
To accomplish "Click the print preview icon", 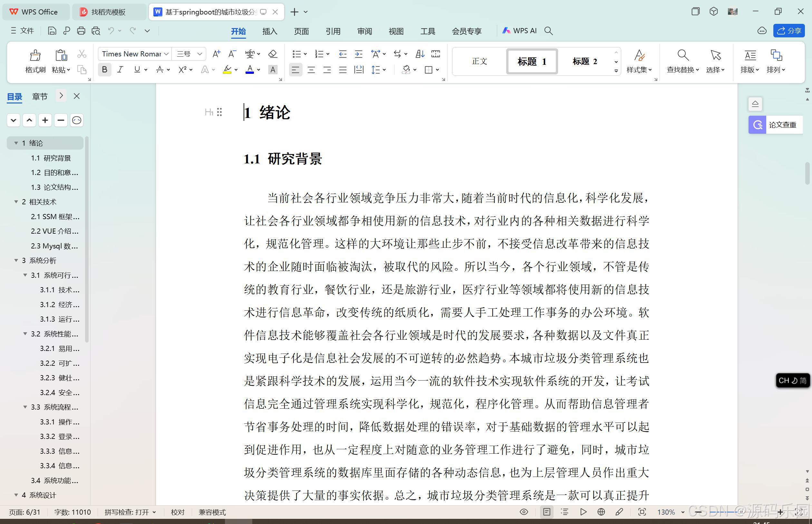I will click(x=96, y=31).
